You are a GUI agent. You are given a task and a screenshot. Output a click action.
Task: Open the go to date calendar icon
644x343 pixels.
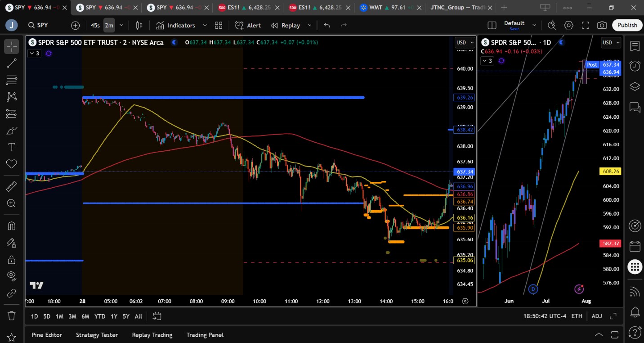coord(157,316)
